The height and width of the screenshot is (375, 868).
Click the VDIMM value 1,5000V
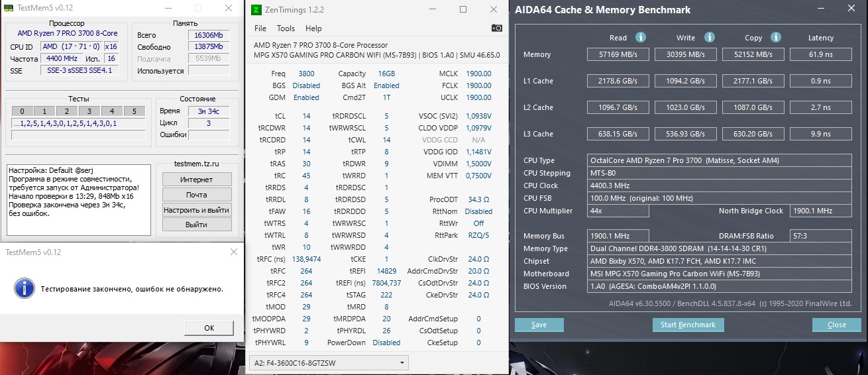[478, 164]
